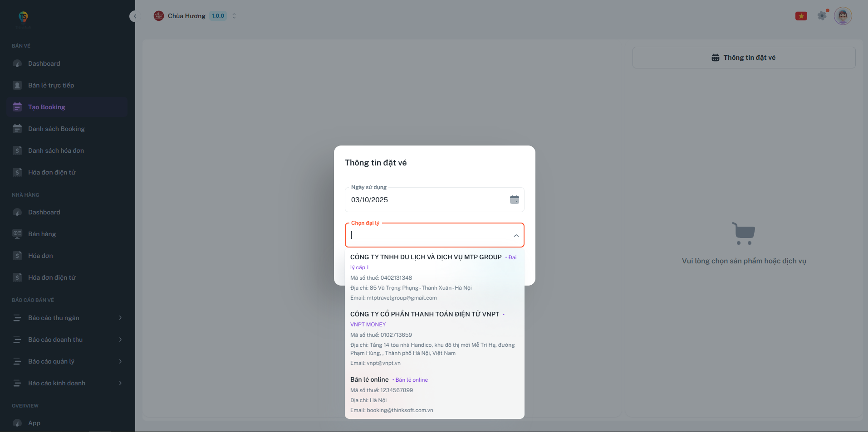Click the settings gear icon
Image resolution: width=868 pixels, height=432 pixels.
[822, 16]
